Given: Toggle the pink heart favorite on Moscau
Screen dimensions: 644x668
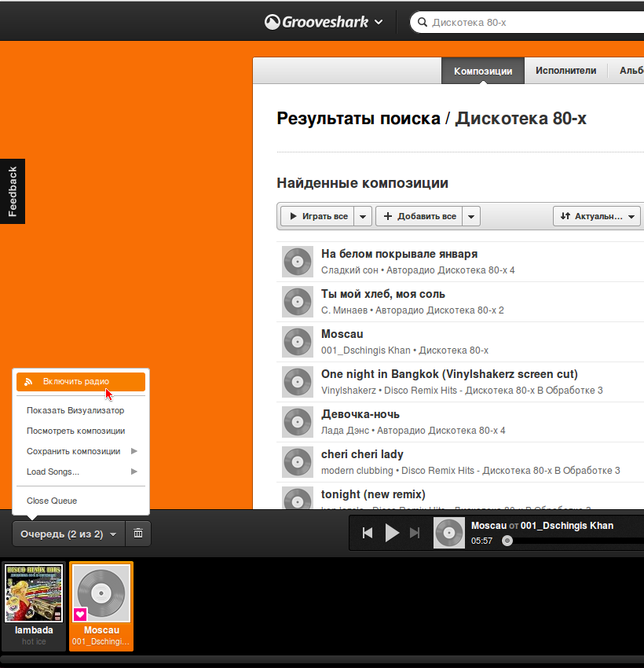Looking at the screenshot, I should coord(80,615).
